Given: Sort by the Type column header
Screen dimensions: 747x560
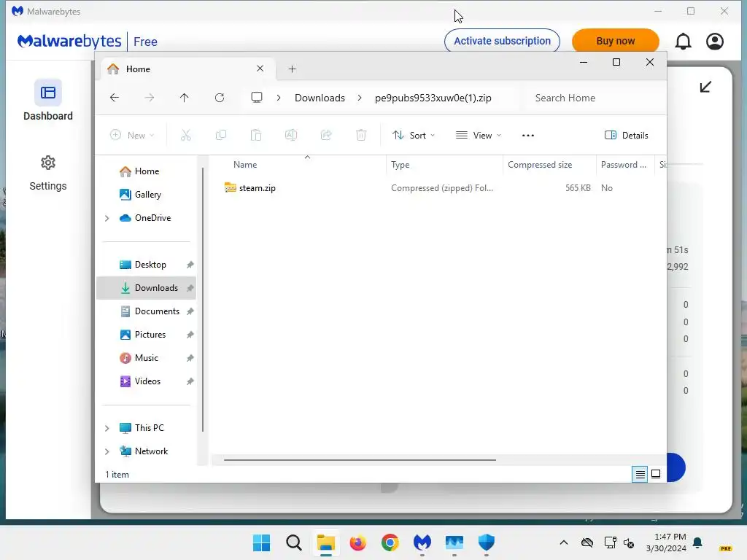Looking at the screenshot, I should tap(444, 165).
